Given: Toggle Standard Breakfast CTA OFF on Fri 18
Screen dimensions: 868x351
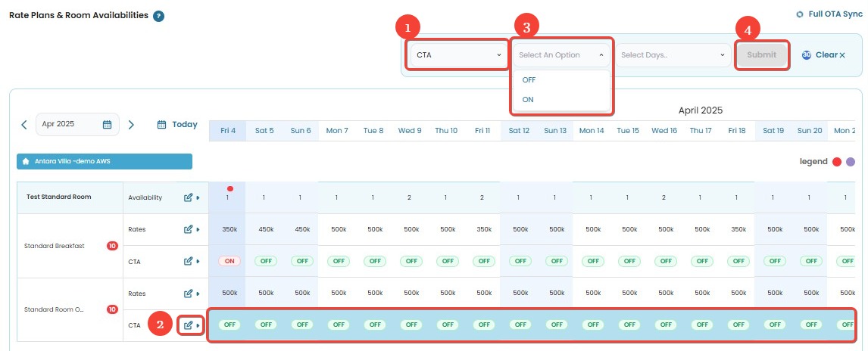Looking at the screenshot, I should pyautogui.click(x=738, y=261).
